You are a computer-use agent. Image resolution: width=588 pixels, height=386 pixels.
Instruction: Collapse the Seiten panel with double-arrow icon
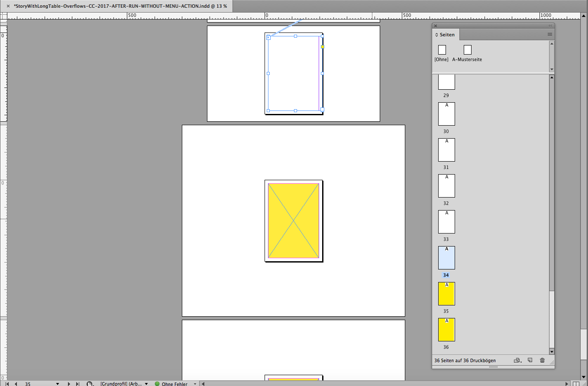pyautogui.click(x=551, y=26)
